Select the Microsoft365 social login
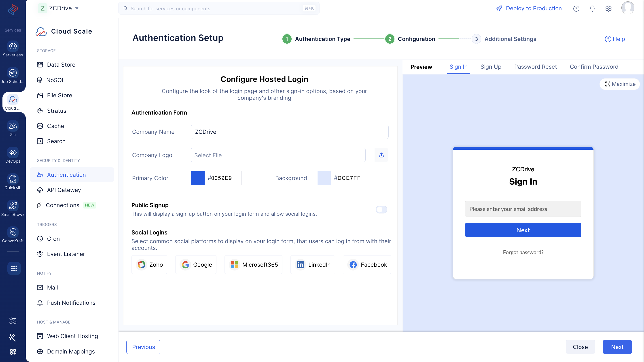The image size is (644, 362). [x=254, y=264]
